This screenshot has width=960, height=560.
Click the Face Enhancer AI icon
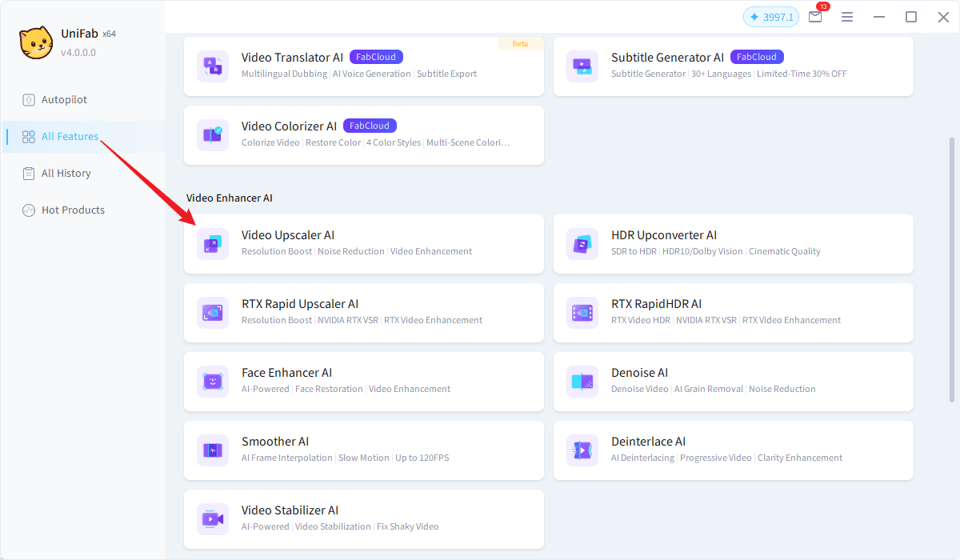[x=213, y=382]
